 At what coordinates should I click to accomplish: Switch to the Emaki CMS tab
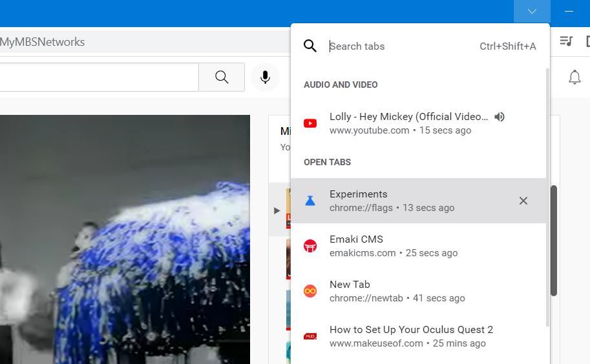(x=418, y=246)
